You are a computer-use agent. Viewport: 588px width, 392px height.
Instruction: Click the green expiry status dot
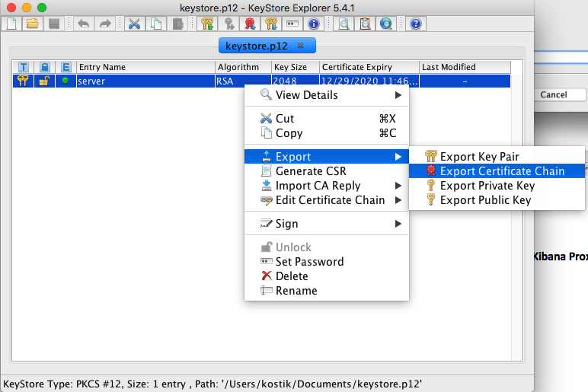[x=66, y=80]
